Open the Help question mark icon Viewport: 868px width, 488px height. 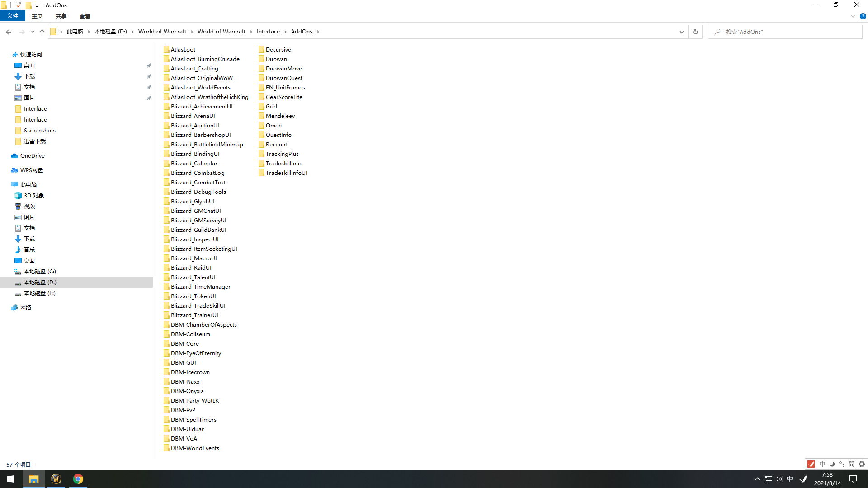(x=863, y=16)
